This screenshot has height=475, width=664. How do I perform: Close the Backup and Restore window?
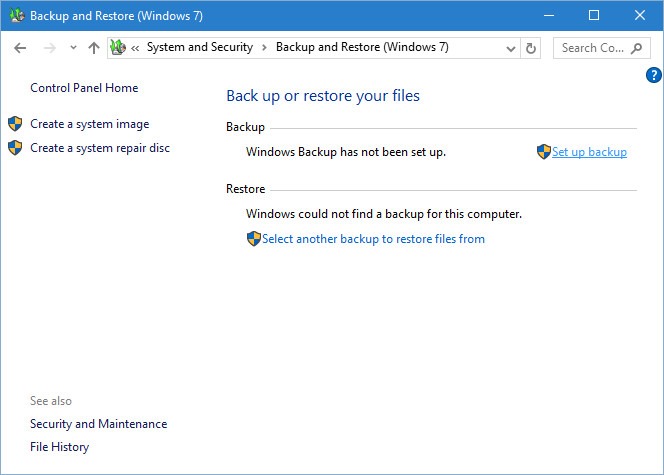point(639,16)
